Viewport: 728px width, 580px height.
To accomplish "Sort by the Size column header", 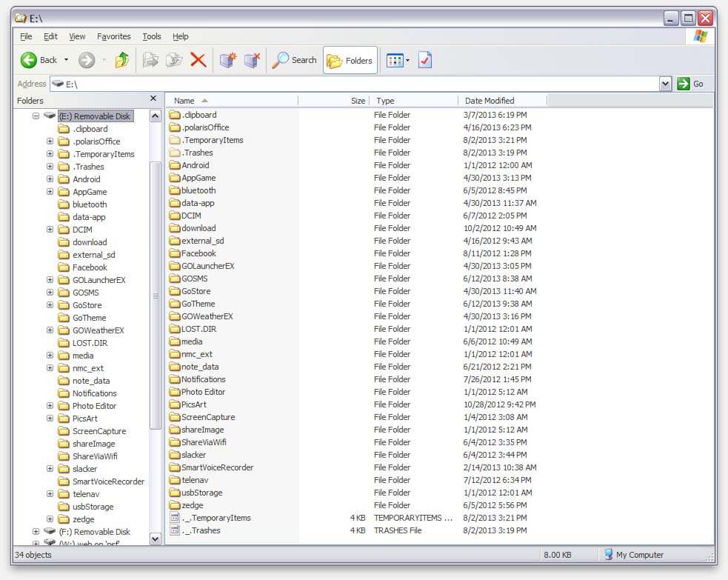I will click(x=333, y=100).
